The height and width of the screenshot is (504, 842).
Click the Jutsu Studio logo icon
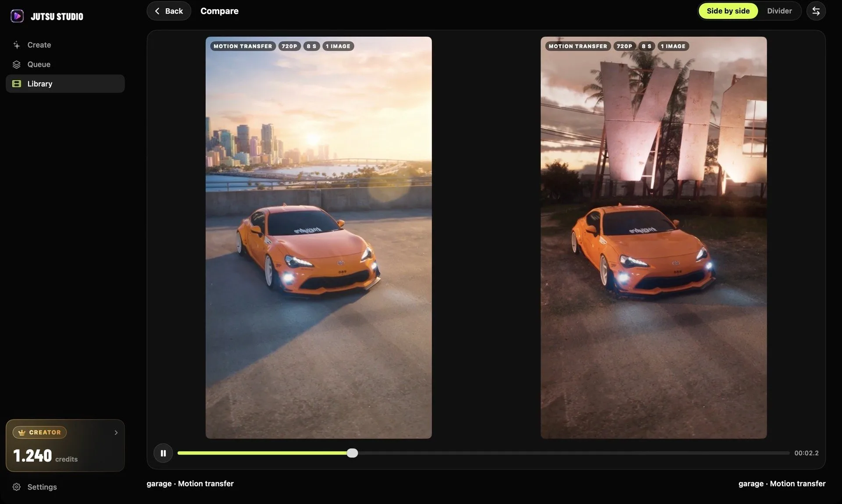pyautogui.click(x=17, y=16)
